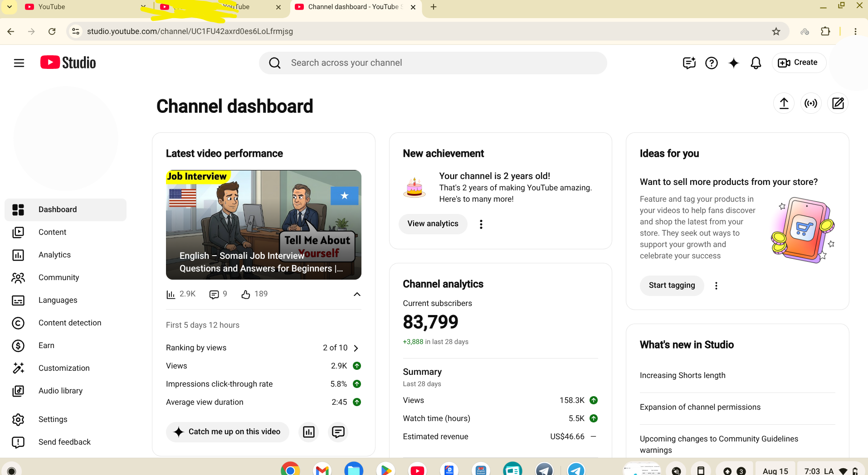This screenshot has height=475, width=868.
Task: View site information icon in address bar
Action: point(76,31)
